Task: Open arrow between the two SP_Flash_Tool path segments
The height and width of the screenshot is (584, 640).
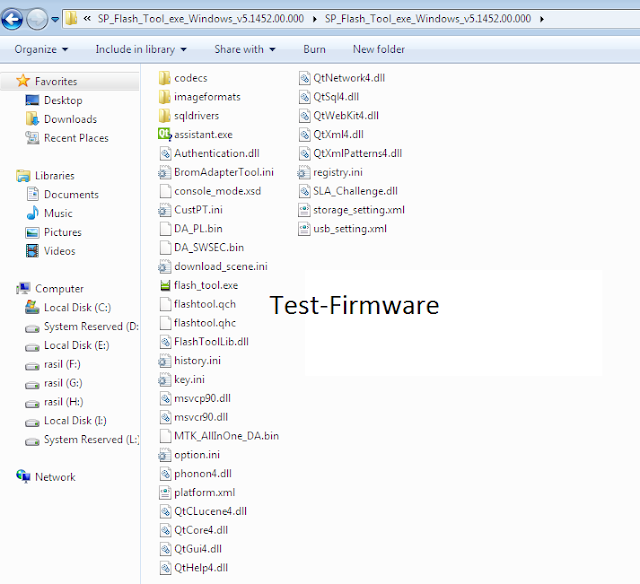Action: click(315, 19)
